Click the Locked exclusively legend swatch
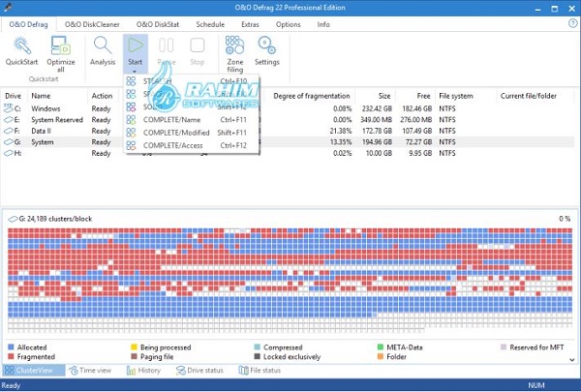 coord(258,356)
